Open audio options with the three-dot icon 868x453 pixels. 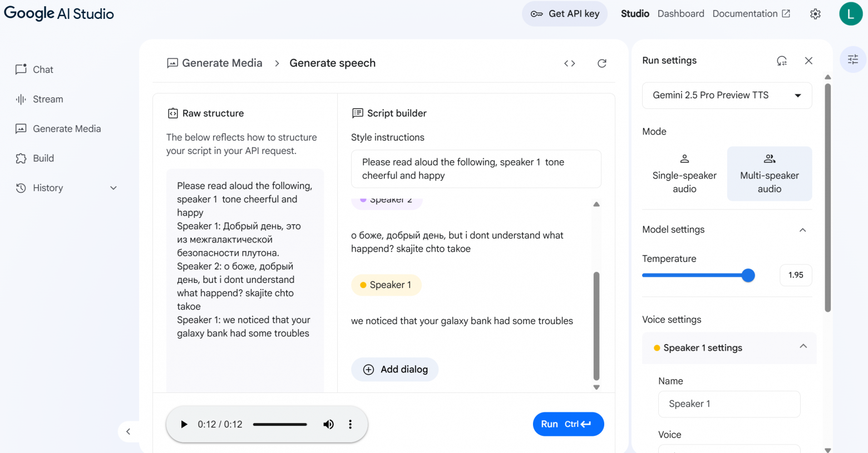coord(350,424)
